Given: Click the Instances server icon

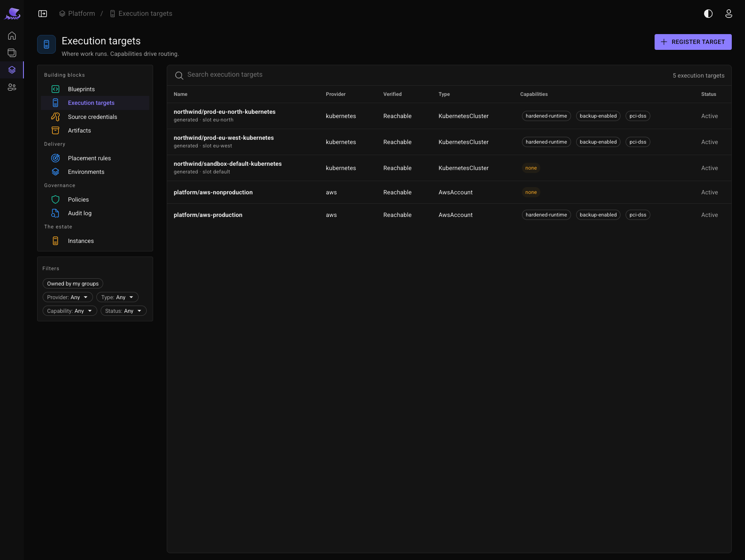Looking at the screenshot, I should [55, 241].
